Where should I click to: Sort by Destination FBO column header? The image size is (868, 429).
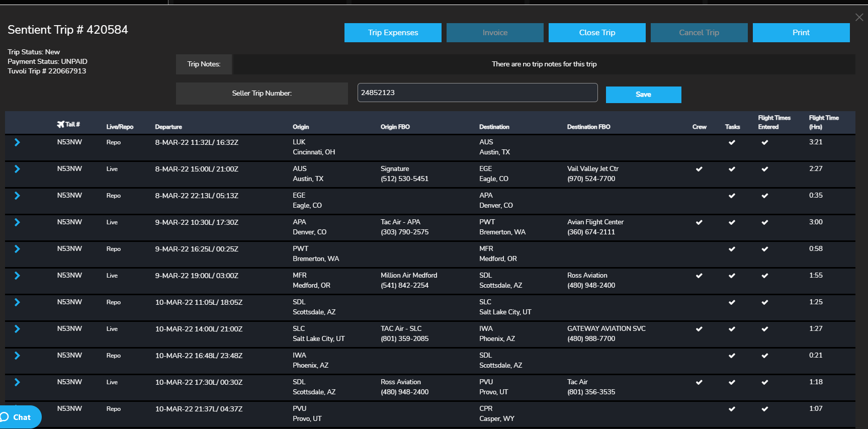point(588,127)
